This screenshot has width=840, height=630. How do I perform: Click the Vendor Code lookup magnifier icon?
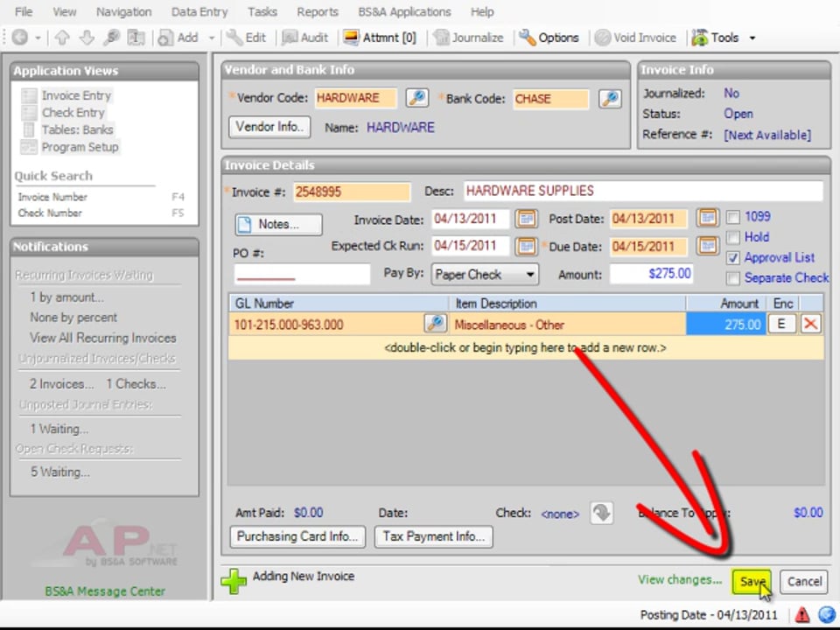point(416,98)
